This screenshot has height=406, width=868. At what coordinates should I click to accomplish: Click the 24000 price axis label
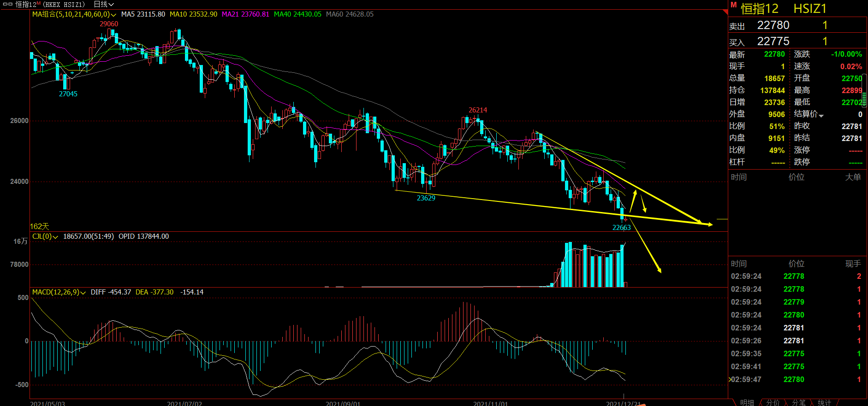click(19, 182)
